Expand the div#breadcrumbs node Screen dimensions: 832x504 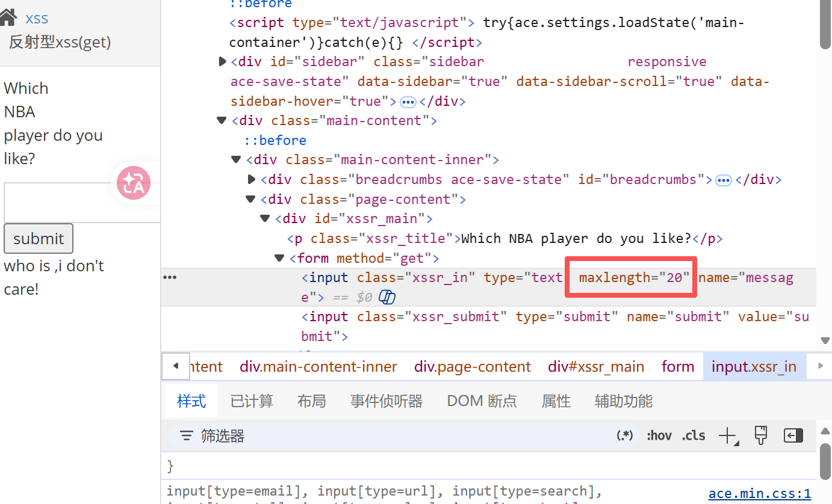(x=252, y=179)
